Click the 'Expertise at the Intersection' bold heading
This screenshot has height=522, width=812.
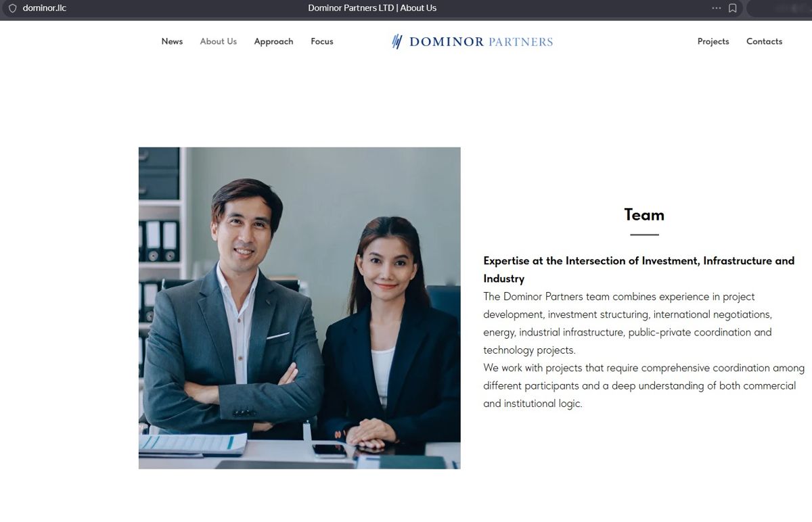pos(639,269)
